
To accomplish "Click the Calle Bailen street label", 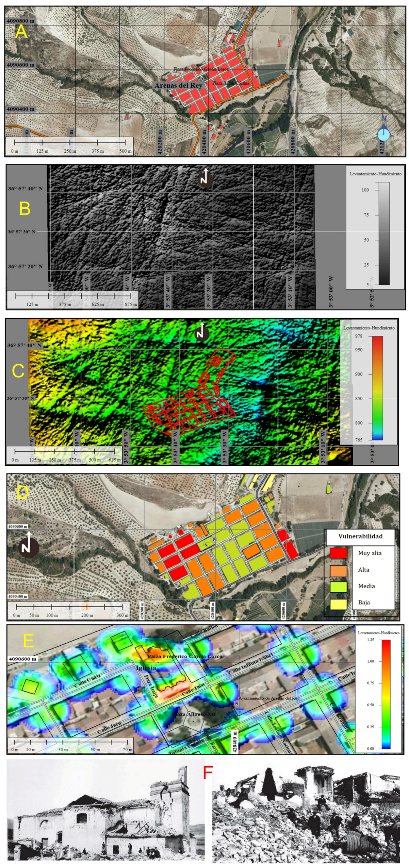I will coord(204,631).
